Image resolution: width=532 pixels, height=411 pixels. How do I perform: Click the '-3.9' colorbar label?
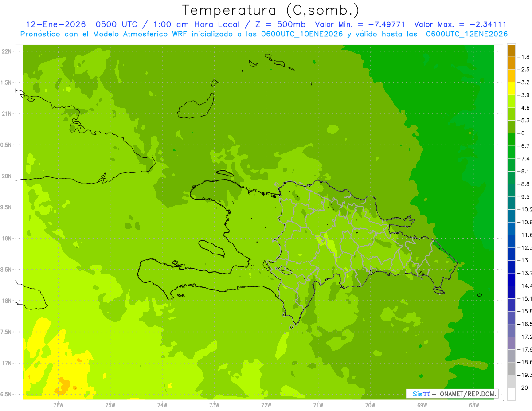[524, 95]
